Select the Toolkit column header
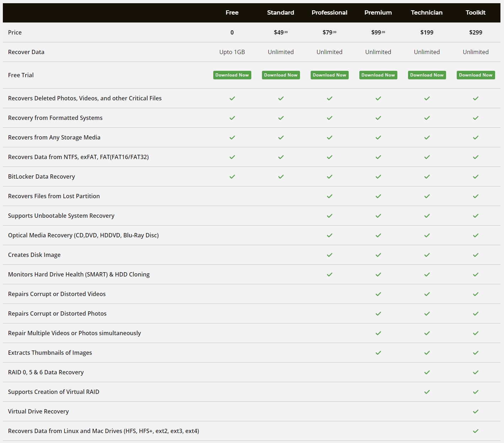The height and width of the screenshot is (443, 504). click(476, 12)
